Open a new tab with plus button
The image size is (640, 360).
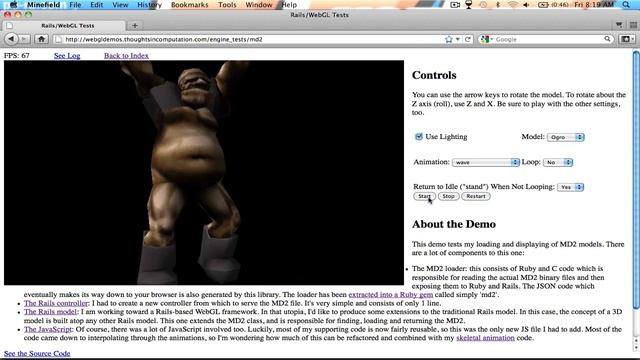click(135, 25)
